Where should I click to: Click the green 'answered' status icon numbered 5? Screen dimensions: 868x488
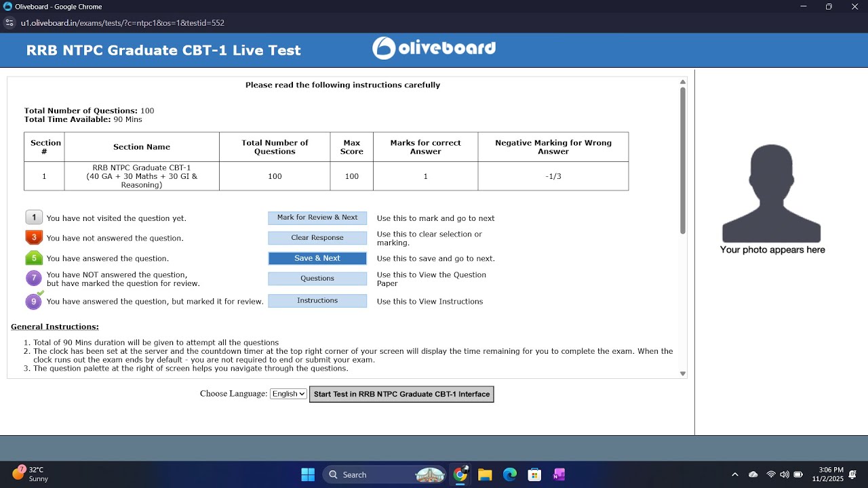point(34,258)
